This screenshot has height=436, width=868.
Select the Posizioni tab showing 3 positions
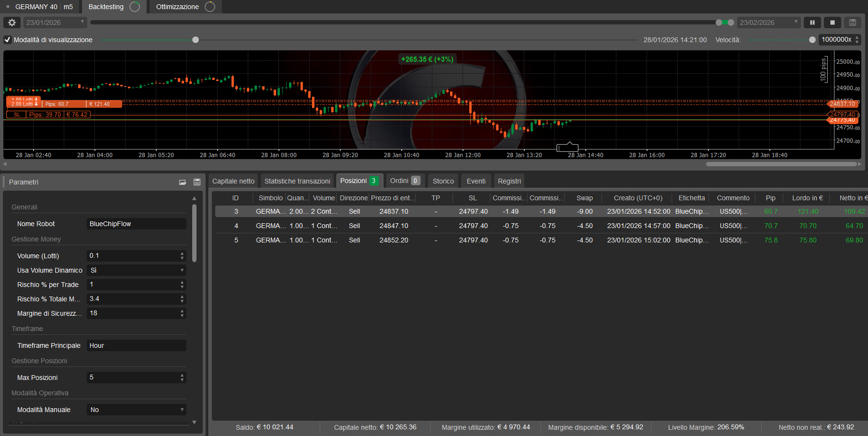pyautogui.click(x=359, y=181)
